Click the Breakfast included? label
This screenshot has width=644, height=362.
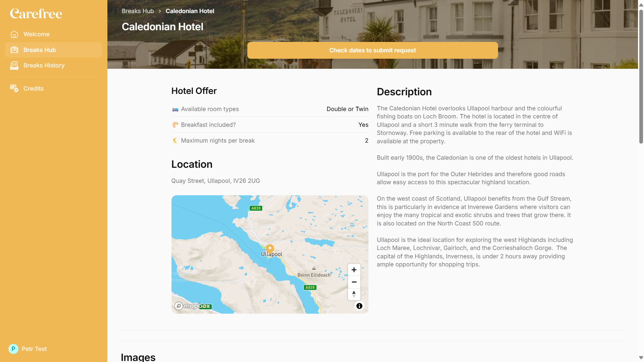coord(208,125)
